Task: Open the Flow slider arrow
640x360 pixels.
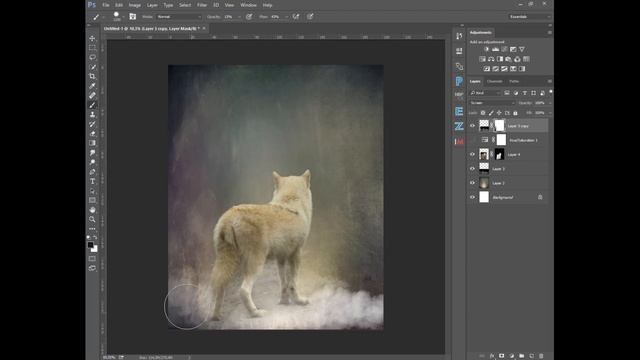Action: pyautogui.click(x=286, y=17)
